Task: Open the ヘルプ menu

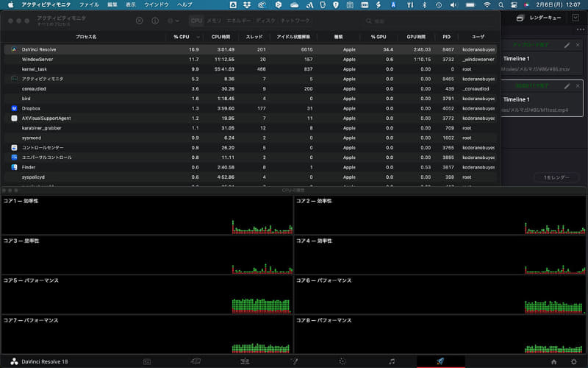Action: click(184, 4)
